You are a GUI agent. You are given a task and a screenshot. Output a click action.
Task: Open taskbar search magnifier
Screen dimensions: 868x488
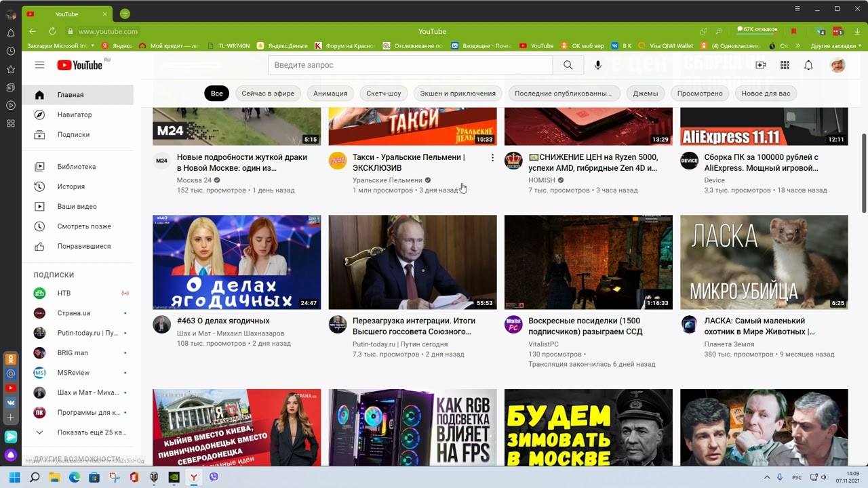[x=35, y=477]
